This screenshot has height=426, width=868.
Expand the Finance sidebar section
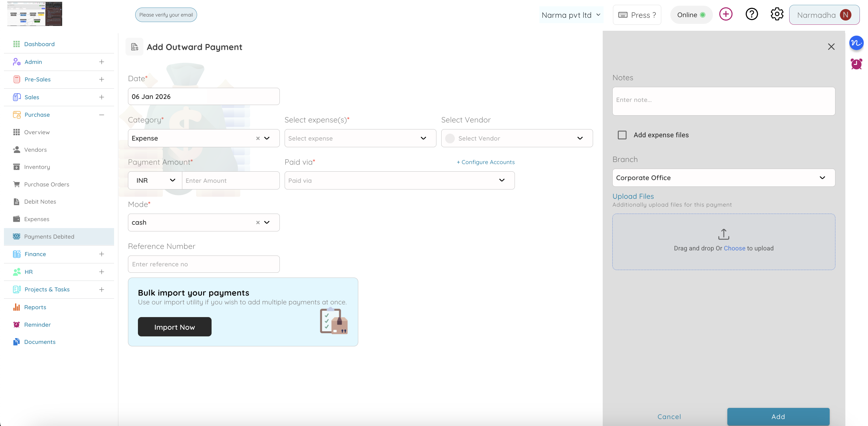click(x=102, y=254)
